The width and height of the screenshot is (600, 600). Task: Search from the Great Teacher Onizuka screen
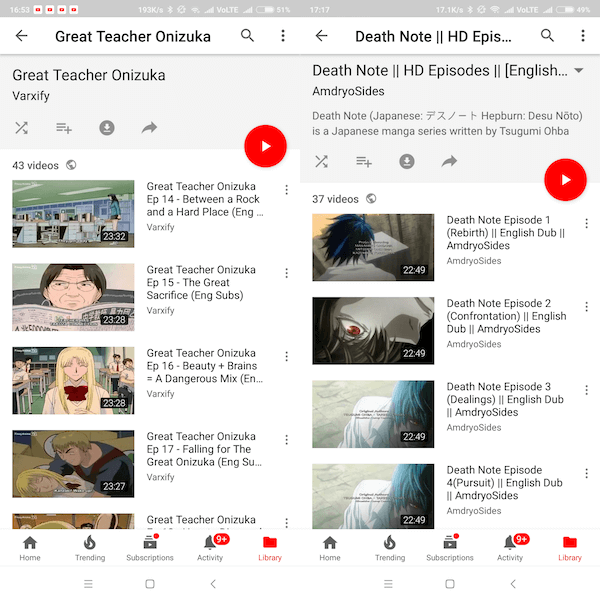pos(247,36)
